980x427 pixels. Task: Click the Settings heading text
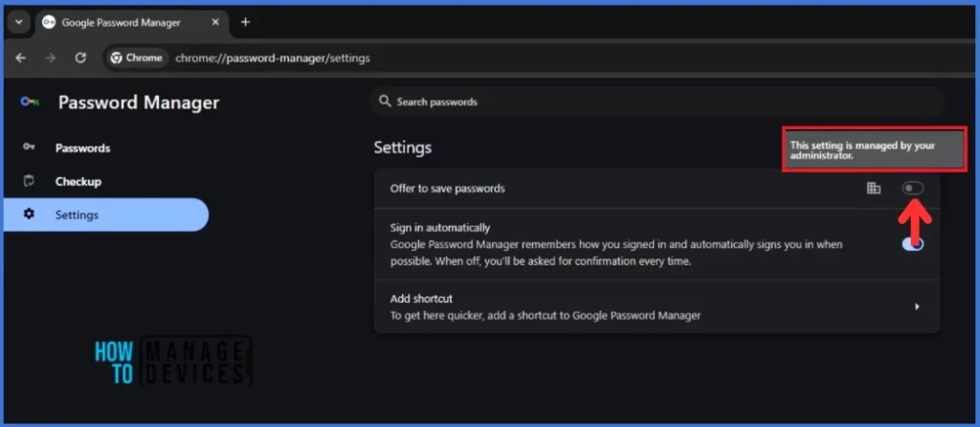403,147
